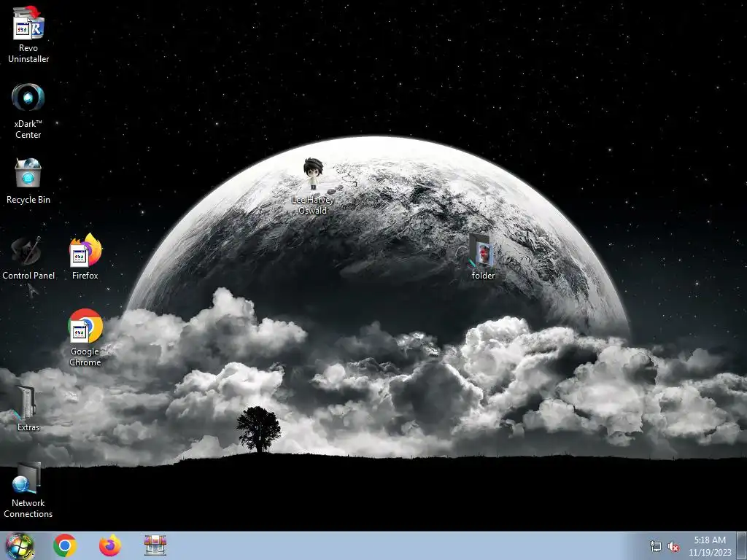Open the muted volume tray icon

(673, 547)
